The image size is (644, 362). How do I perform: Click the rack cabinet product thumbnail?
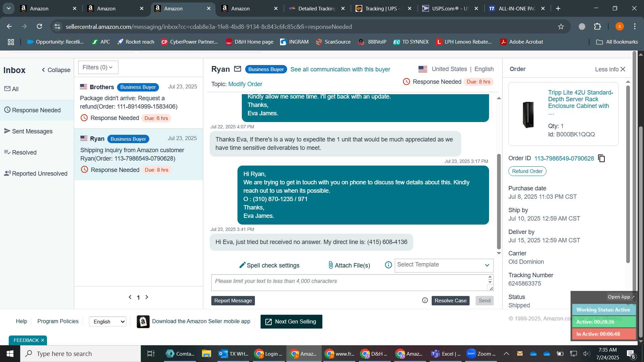point(528,115)
